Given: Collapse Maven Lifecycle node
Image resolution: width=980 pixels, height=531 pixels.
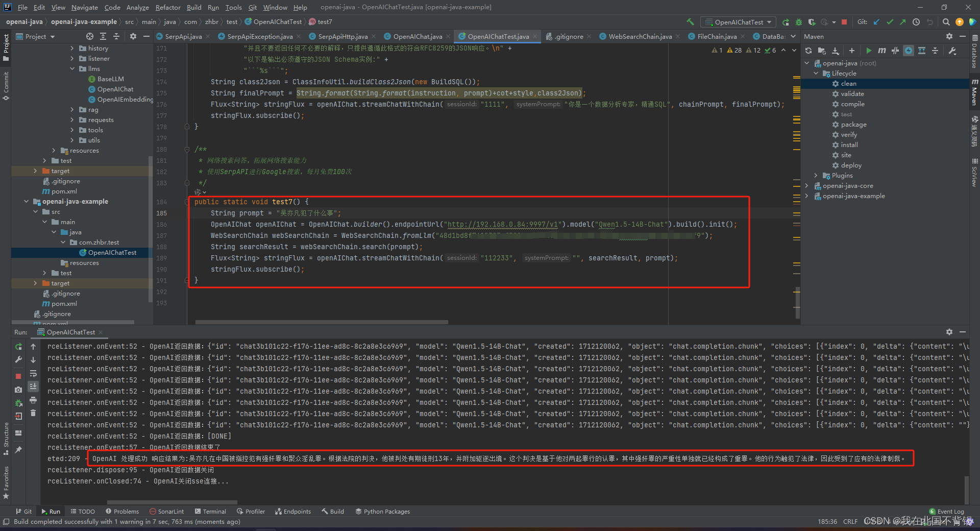Looking at the screenshot, I should coord(816,73).
